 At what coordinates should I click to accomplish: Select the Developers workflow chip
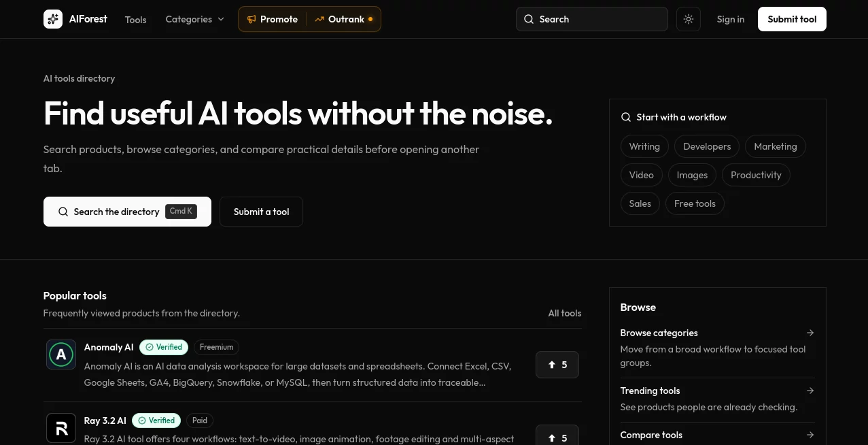pyautogui.click(x=707, y=146)
